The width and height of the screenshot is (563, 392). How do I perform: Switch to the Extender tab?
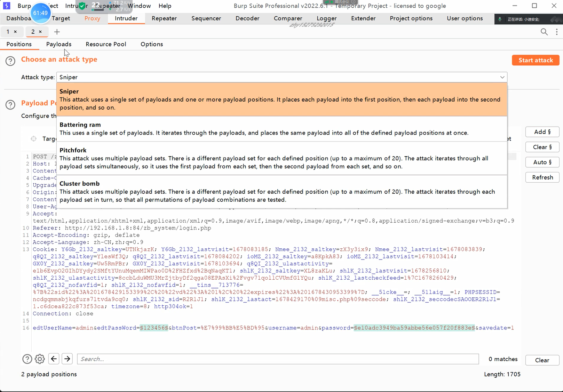click(363, 18)
